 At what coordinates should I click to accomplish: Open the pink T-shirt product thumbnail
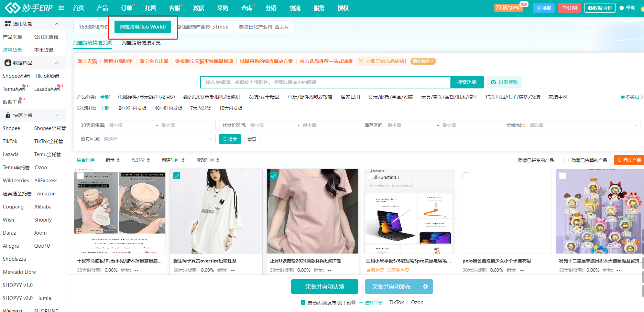pos(313,211)
